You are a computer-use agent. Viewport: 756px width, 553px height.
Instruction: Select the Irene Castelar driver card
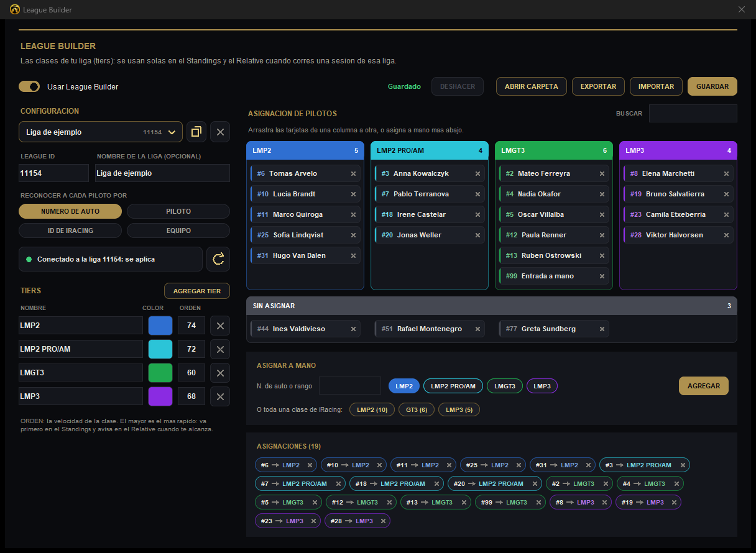pos(430,214)
